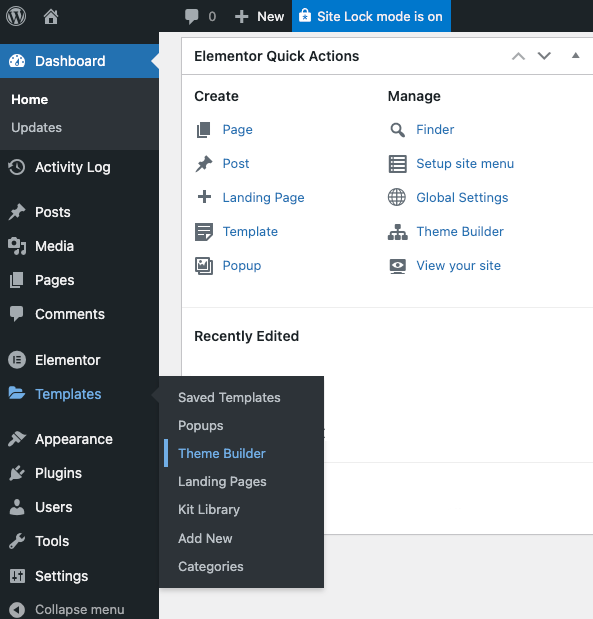Click the Create Post pin icon
This screenshot has width=593, height=619.
point(204,163)
